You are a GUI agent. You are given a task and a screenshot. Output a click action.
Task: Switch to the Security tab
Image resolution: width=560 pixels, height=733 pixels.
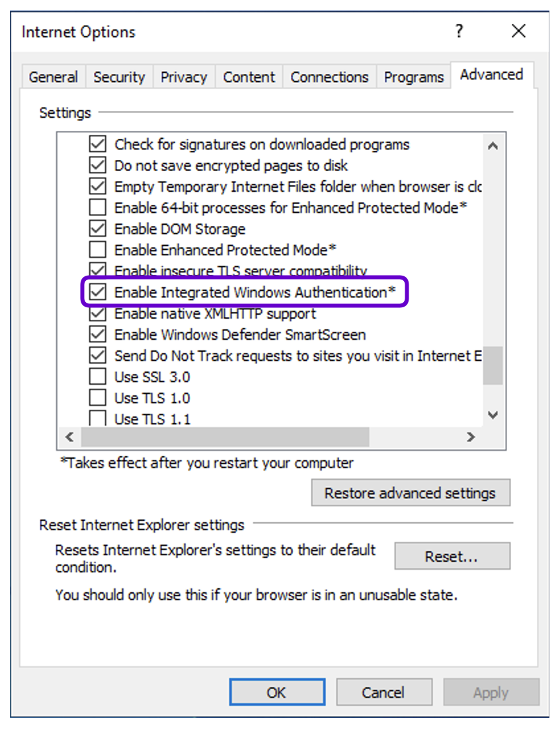coord(119,77)
